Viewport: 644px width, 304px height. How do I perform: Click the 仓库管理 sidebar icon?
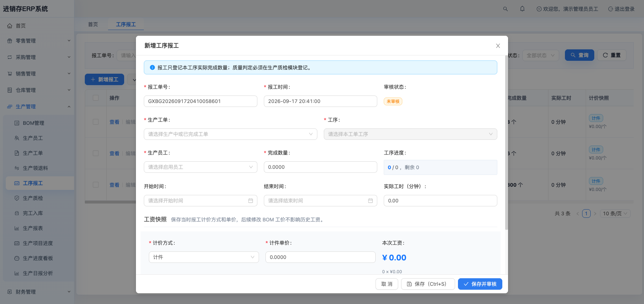coord(10,90)
